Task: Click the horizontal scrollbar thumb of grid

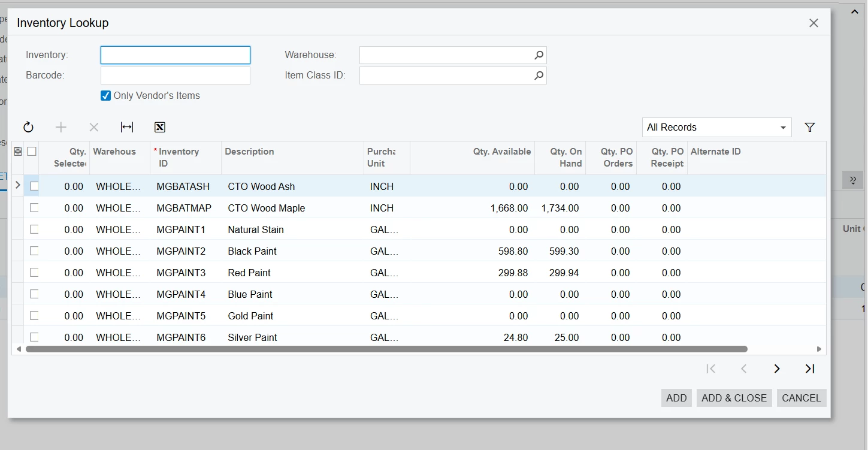Action: click(x=386, y=349)
